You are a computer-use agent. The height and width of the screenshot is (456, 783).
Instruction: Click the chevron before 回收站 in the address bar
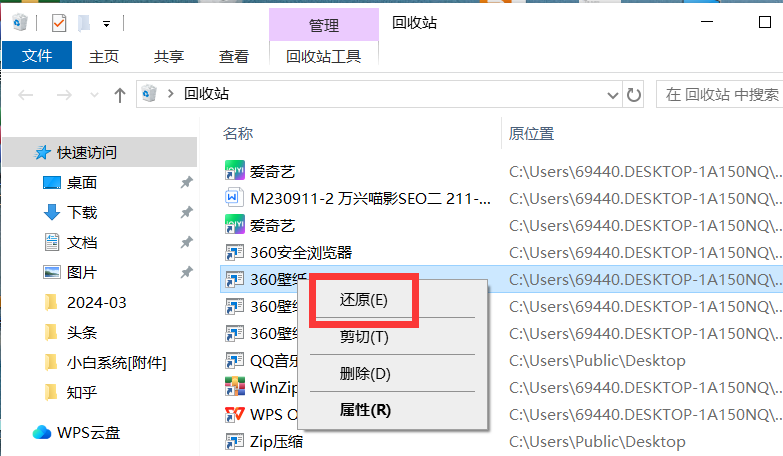click(171, 93)
